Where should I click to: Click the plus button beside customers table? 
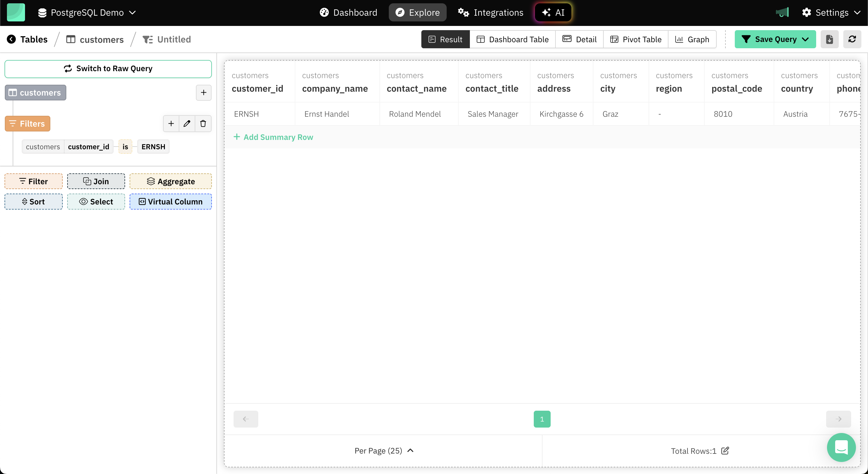[203, 93]
